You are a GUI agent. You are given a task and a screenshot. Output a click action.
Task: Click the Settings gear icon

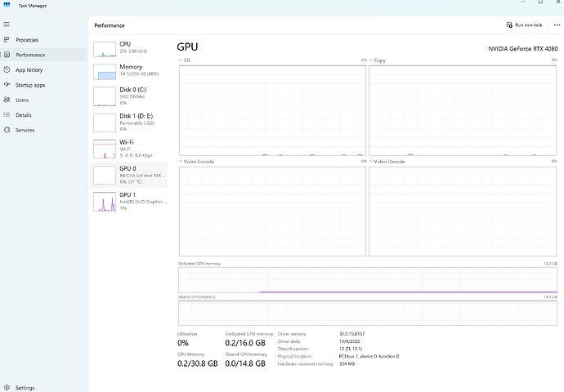pos(7,388)
